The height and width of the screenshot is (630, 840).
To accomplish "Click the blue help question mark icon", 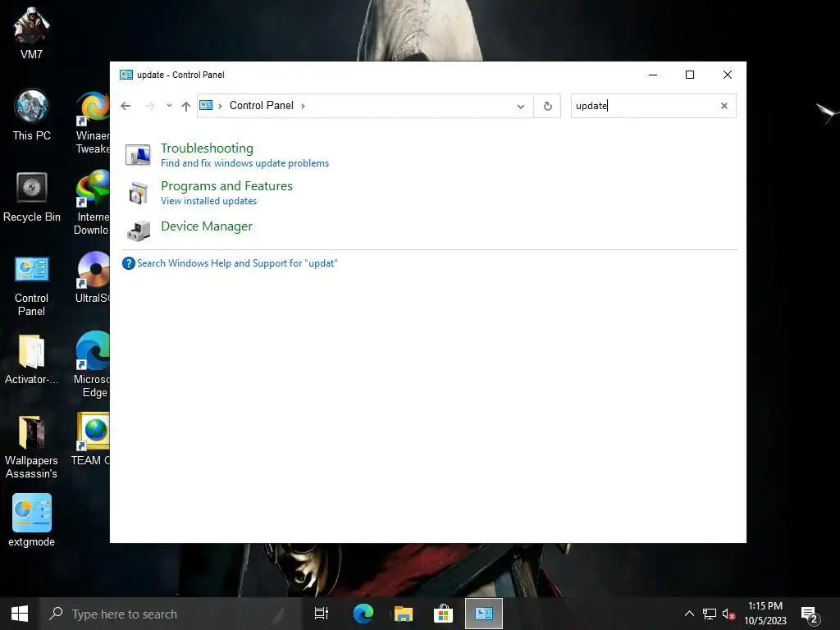I will coord(129,263).
